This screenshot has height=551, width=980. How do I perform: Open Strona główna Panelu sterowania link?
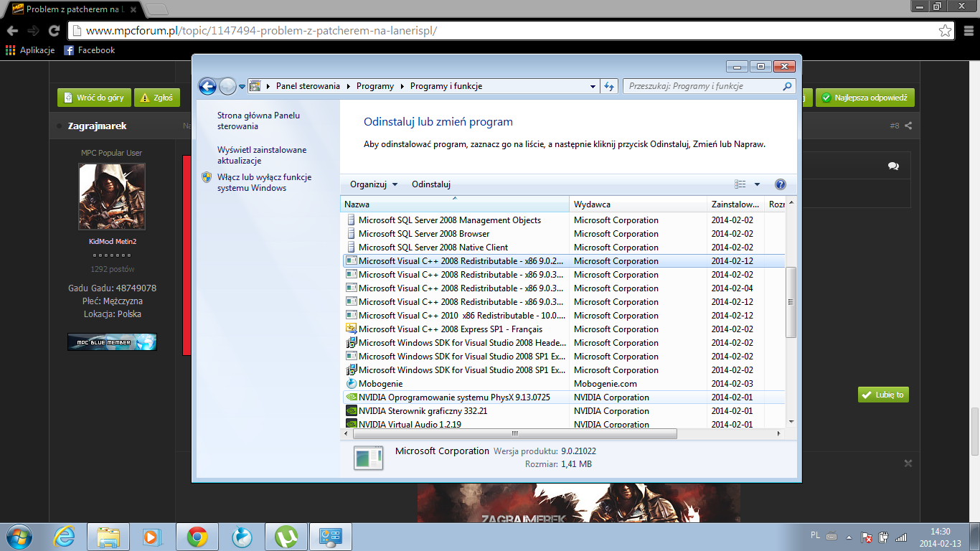click(x=258, y=121)
